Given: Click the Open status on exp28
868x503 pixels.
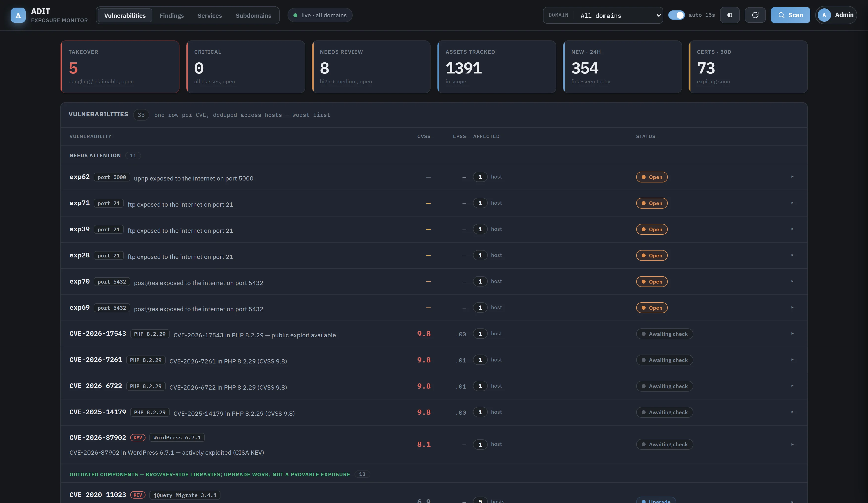Looking at the screenshot, I should pos(652,256).
